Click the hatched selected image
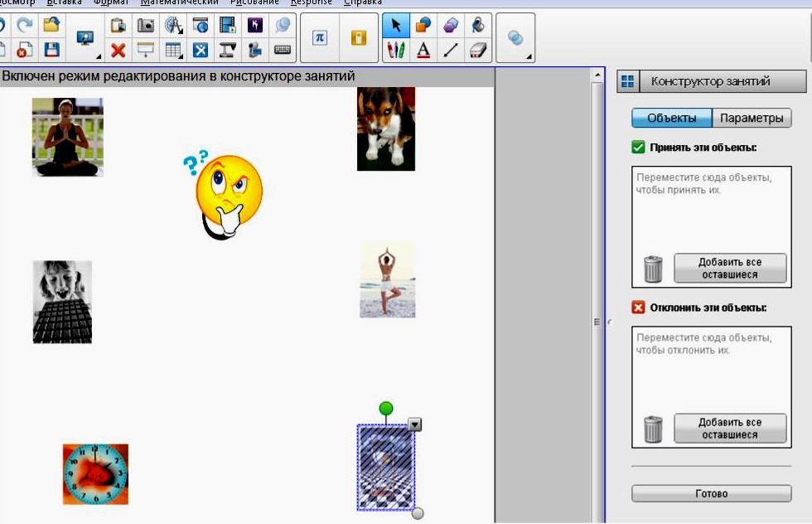 click(386, 468)
